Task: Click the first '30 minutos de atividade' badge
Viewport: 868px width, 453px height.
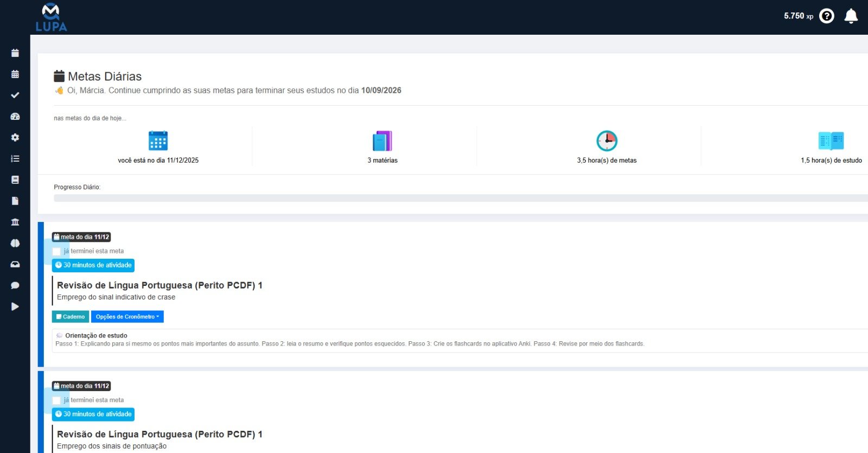Action: [x=93, y=265]
